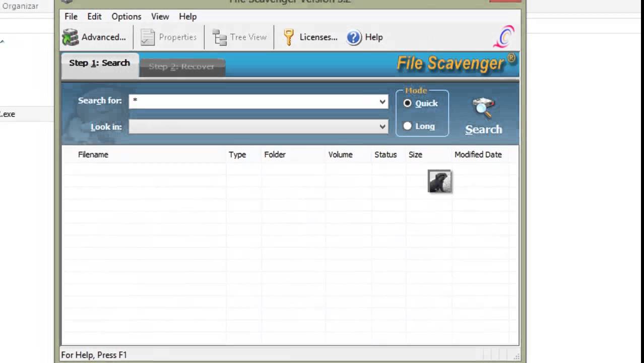This screenshot has width=644, height=363.
Task: Sort by the Modified Date column header
Action: pos(478,155)
